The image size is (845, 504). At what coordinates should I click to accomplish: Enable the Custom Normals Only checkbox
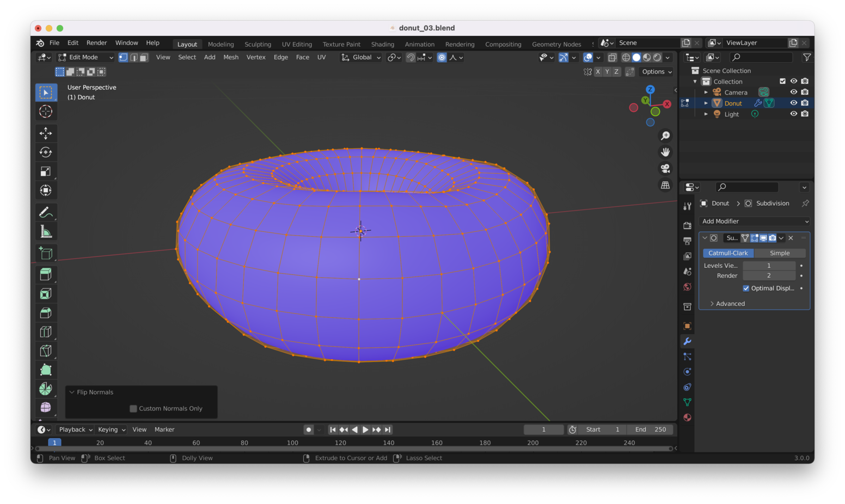coord(133,408)
